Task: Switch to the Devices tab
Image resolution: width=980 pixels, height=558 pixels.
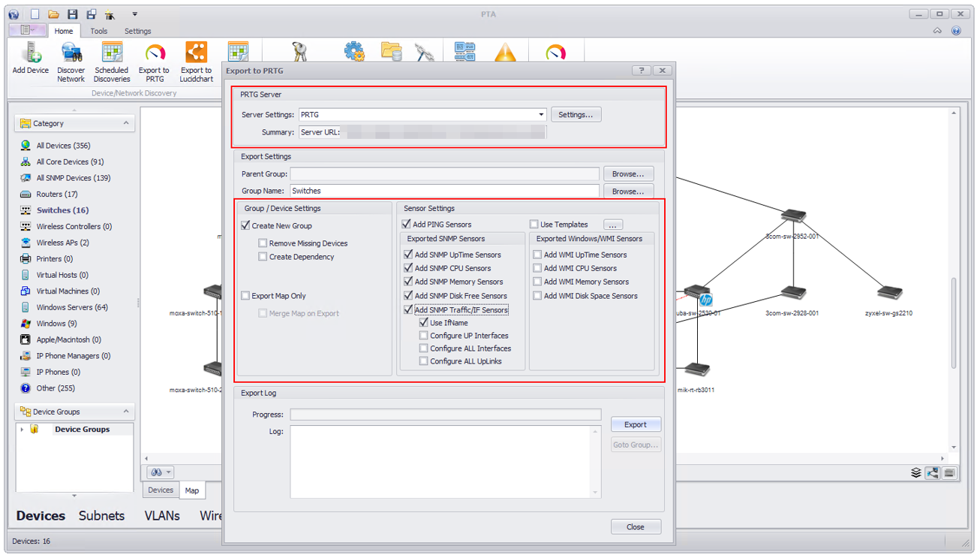Action: [x=160, y=490]
